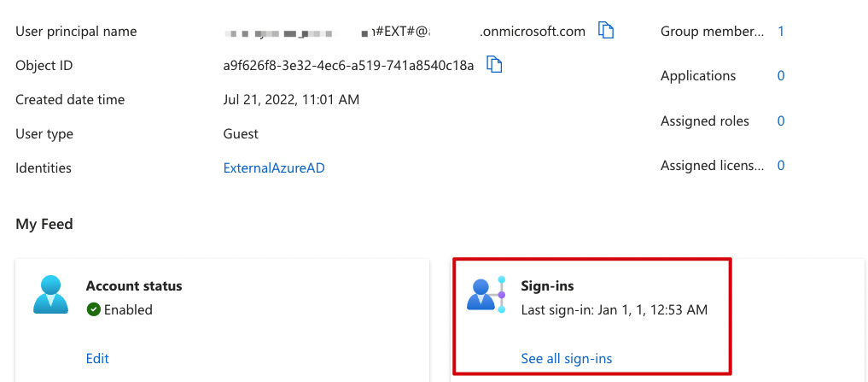The image size is (868, 382).
Task: Open the ExternalAzureAD identities link
Action: point(274,168)
